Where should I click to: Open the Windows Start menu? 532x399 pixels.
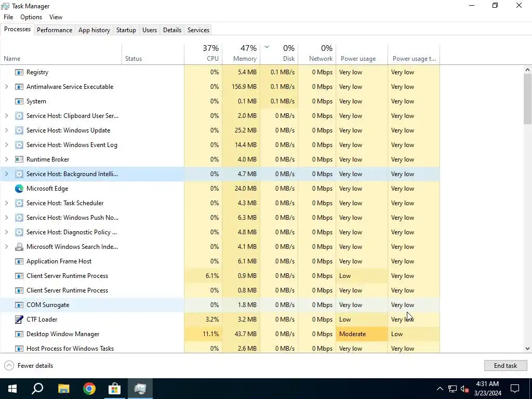(x=12, y=389)
